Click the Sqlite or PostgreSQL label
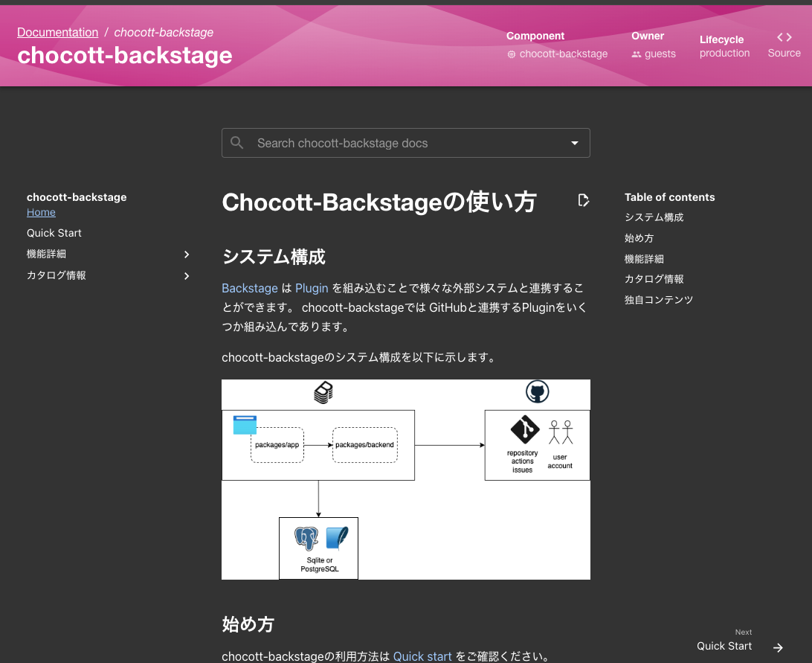The height and width of the screenshot is (663, 812). click(x=320, y=565)
